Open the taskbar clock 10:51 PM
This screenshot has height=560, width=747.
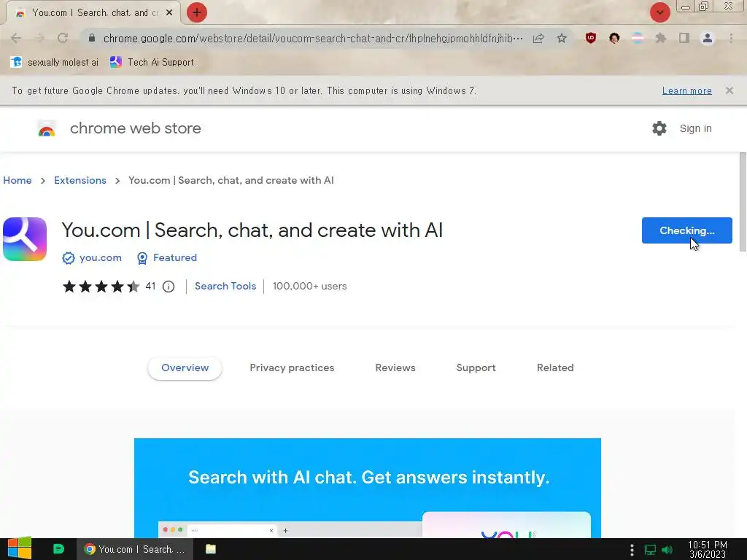pyautogui.click(x=708, y=550)
